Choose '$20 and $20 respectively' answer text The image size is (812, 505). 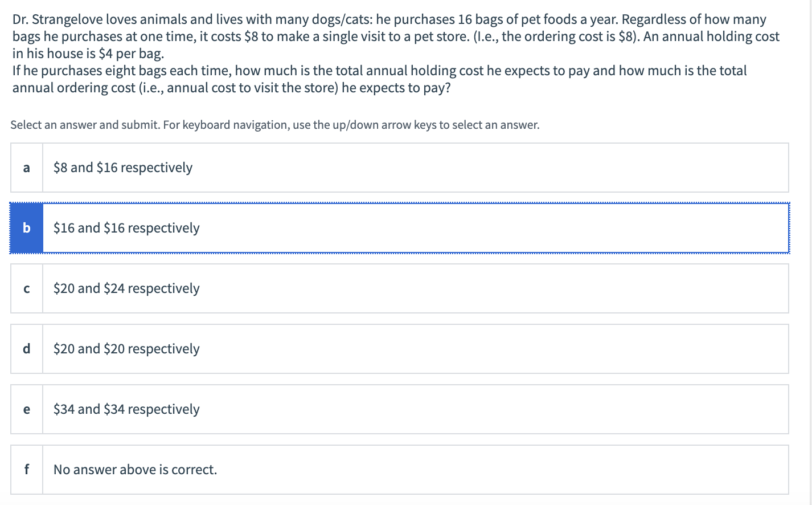point(126,349)
